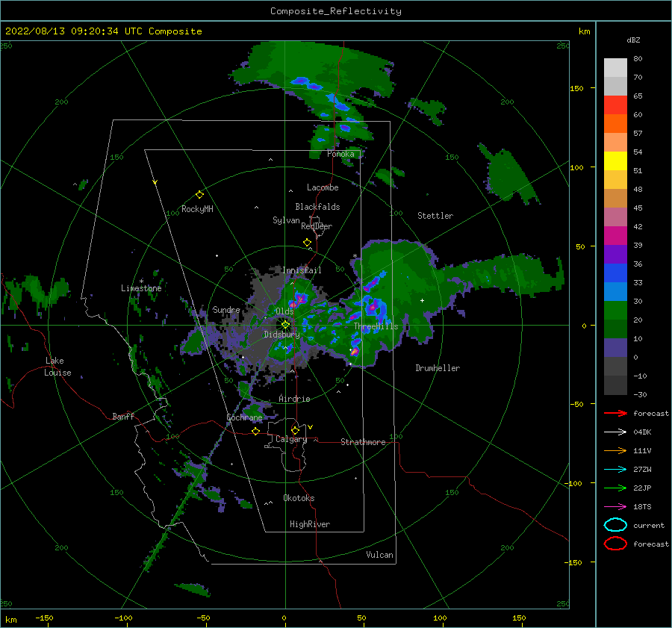This screenshot has width=672, height=628.
Task: Click the Composite_Reflectivity title
Action: pyautogui.click(x=336, y=11)
